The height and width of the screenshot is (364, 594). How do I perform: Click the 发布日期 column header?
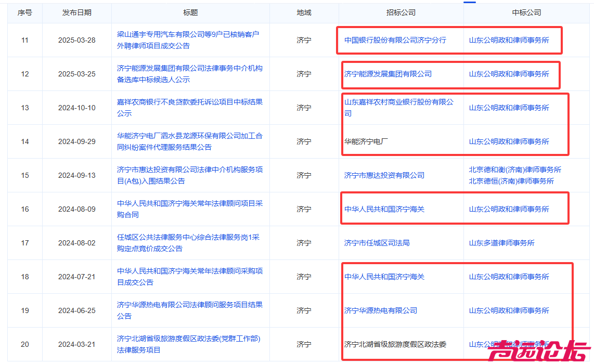click(76, 12)
